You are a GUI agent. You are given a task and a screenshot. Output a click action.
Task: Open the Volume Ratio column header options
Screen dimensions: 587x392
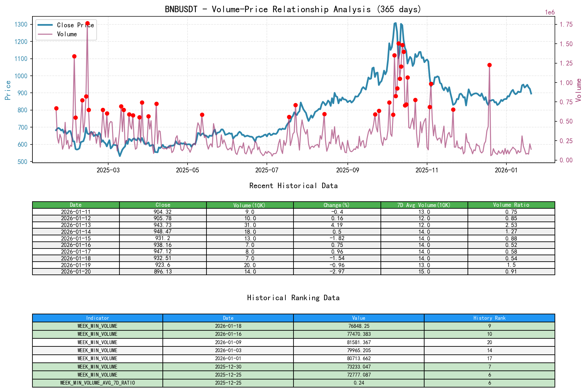(x=511, y=205)
